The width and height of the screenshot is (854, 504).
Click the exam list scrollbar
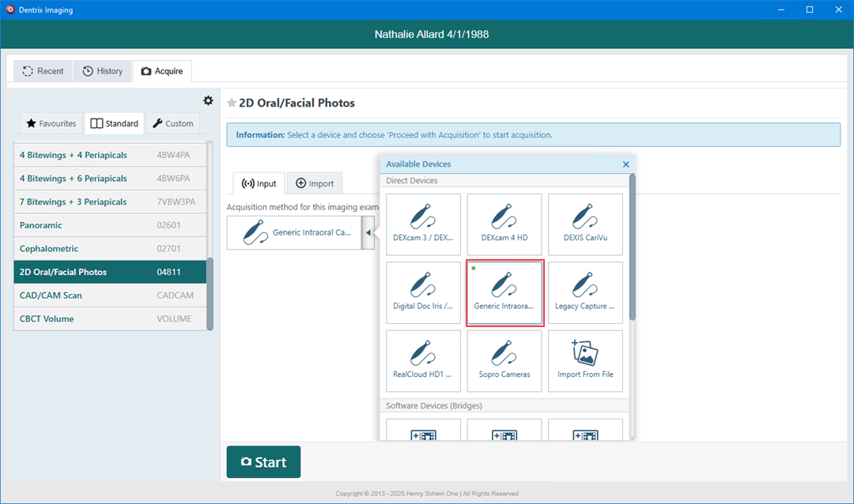tap(210, 292)
